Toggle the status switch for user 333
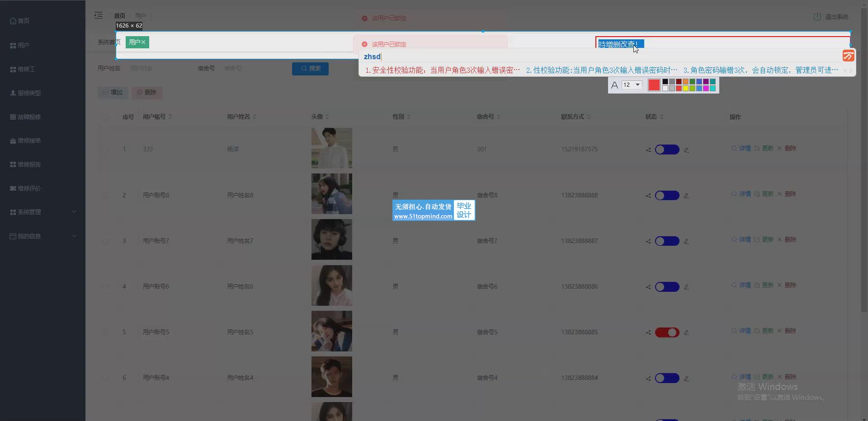Image resolution: width=868 pixels, height=421 pixels. click(x=667, y=150)
